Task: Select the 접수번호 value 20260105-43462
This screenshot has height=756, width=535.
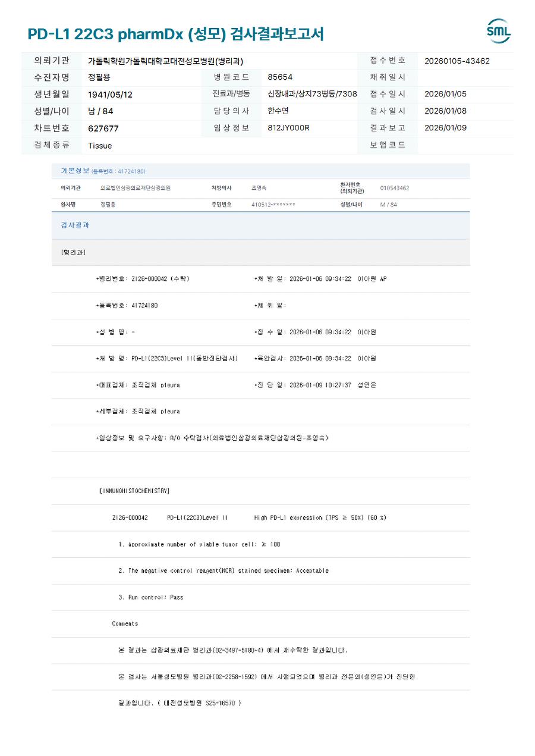Action: pyautogui.click(x=457, y=61)
